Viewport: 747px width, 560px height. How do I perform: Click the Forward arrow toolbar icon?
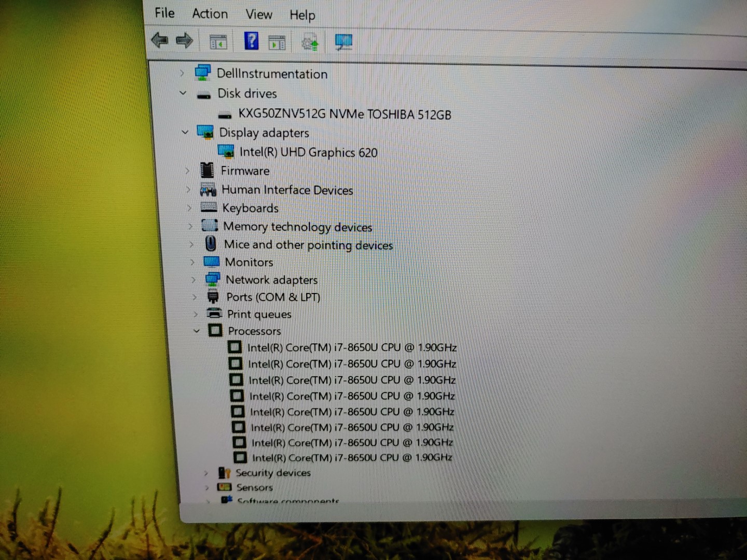[184, 40]
